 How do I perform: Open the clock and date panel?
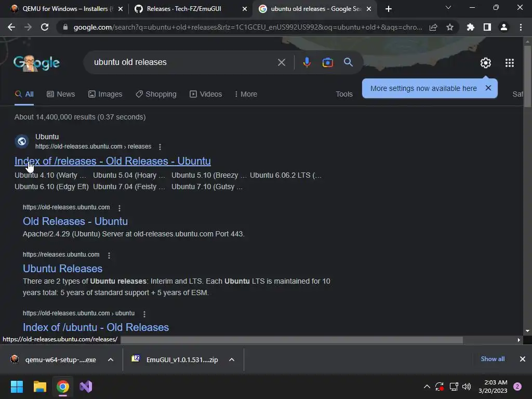click(493, 387)
